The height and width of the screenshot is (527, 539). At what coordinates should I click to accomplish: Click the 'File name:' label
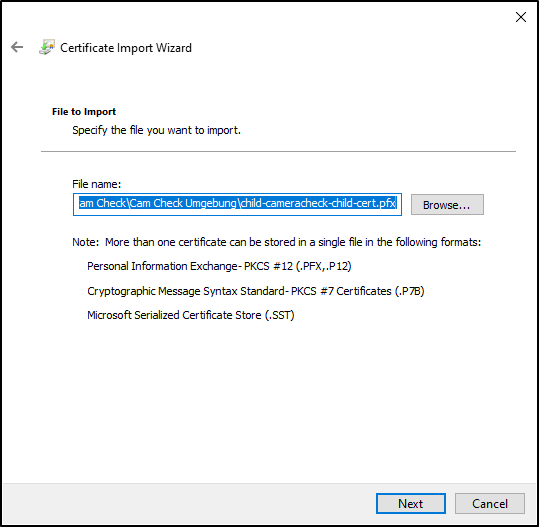point(97,184)
